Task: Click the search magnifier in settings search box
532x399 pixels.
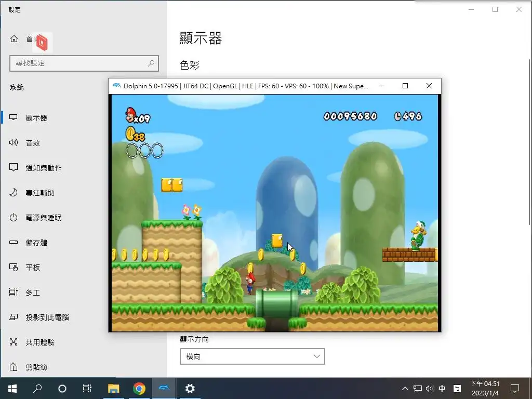Action: 151,63
